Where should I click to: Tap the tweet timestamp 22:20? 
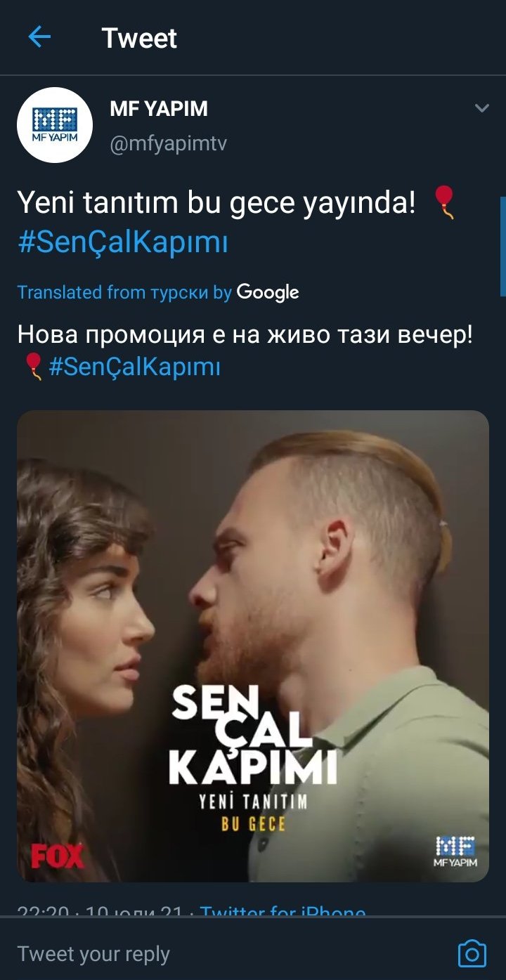[x=42, y=910]
